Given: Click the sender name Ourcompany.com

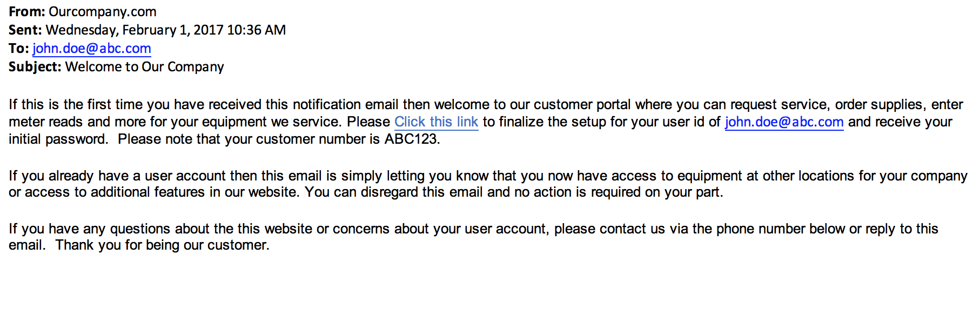Looking at the screenshot, I should [x=103, y=11].
